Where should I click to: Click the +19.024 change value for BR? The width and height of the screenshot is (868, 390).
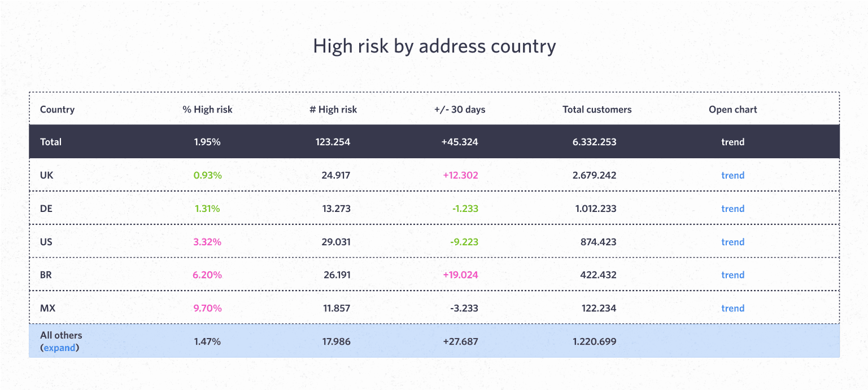460,275
